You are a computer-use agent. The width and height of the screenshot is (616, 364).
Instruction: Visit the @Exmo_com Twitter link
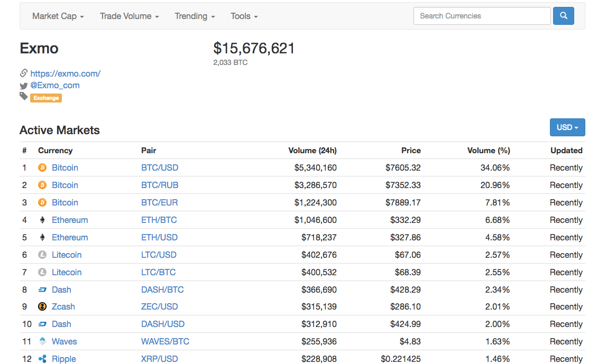(x=55, y=85)
